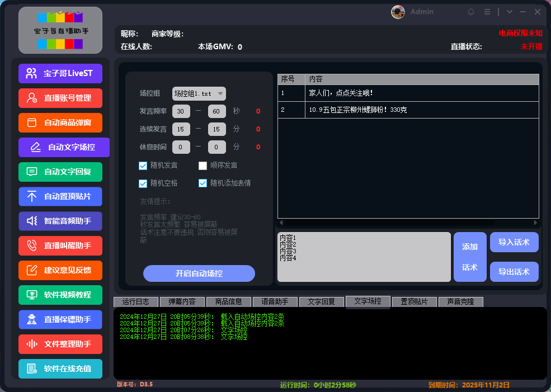The image size is (551, 392).
Task: Uncheck 随机添加表情 option
Action: 202,183
